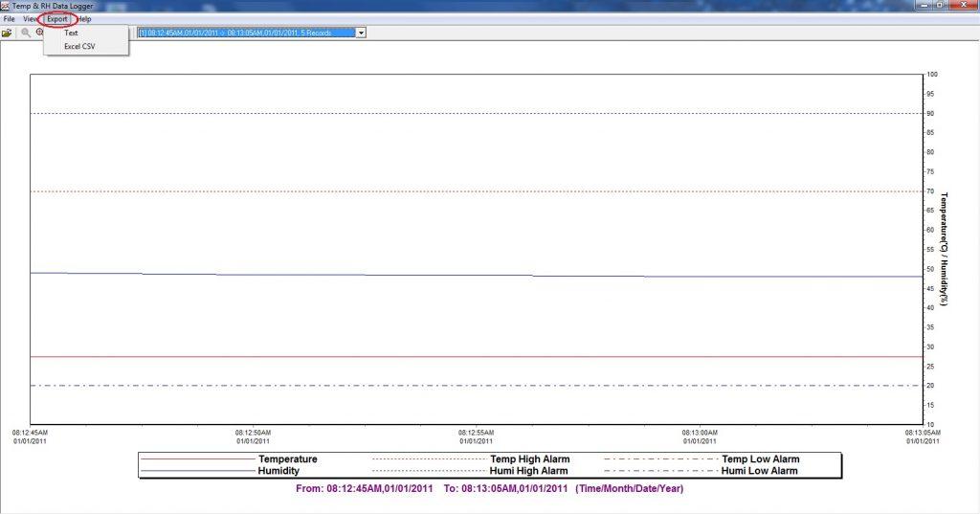This screenshot has width=980, height=514.
Task: Click the Temp & RH Data Logger title icon
Action: [x=6, y=6]
